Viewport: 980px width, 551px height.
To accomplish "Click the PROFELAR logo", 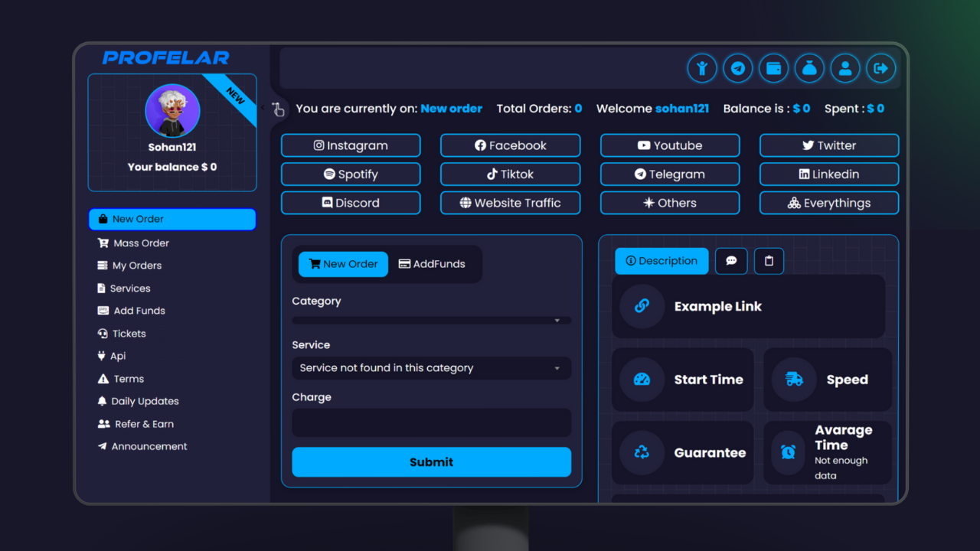I will click(x=166, y=57).
